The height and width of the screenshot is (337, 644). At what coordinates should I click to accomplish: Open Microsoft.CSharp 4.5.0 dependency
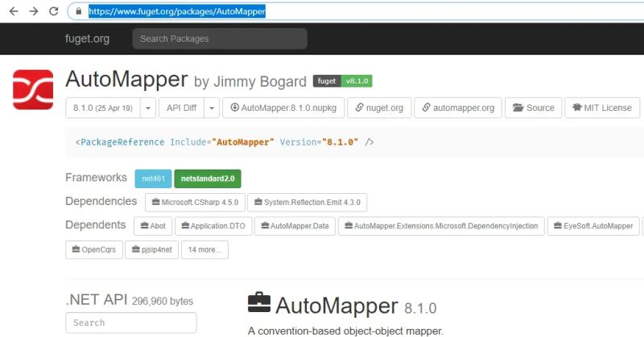(195, 203)
